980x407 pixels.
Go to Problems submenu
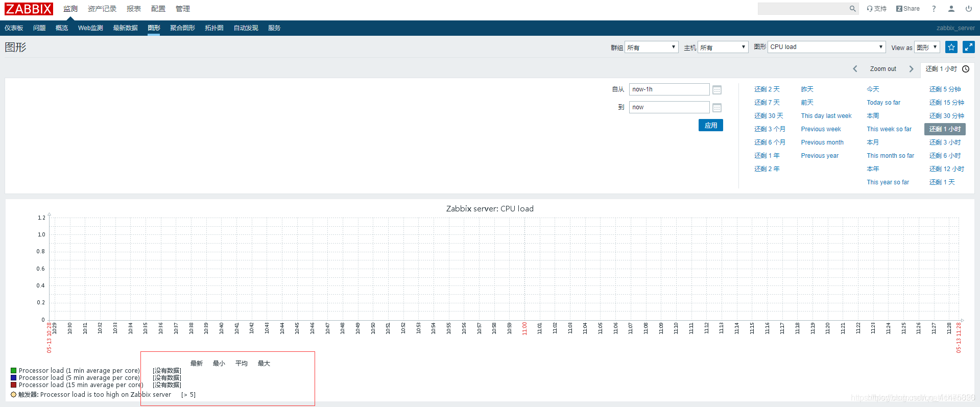point(39,28)
